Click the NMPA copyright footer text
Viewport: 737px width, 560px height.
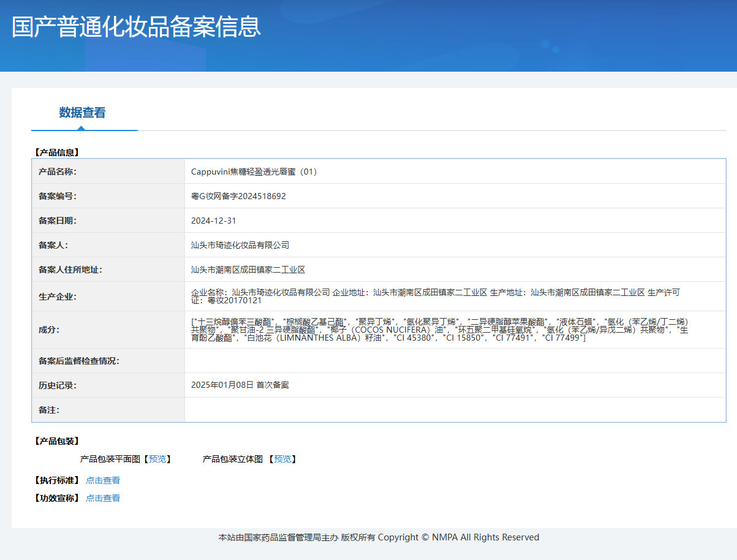379,537
